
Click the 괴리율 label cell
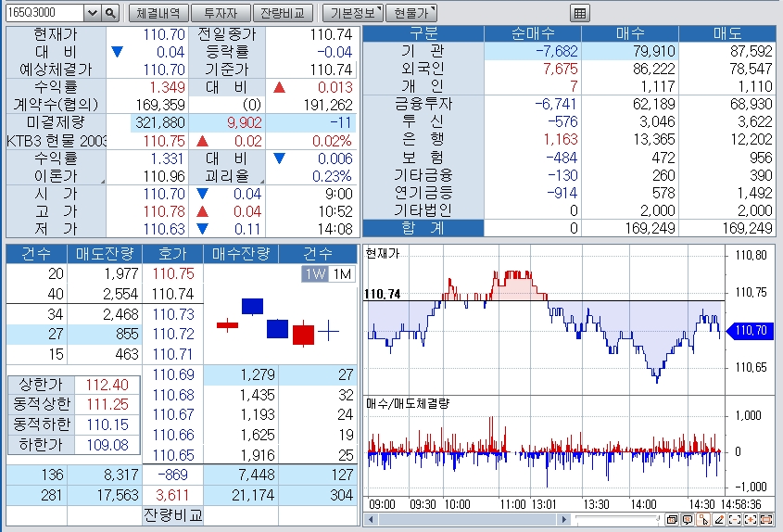click(227, 176)
